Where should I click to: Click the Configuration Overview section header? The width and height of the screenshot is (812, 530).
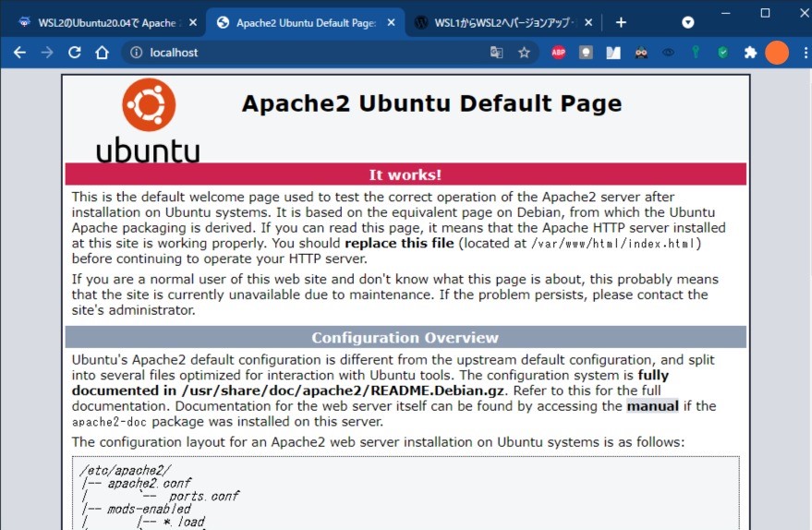405,337
